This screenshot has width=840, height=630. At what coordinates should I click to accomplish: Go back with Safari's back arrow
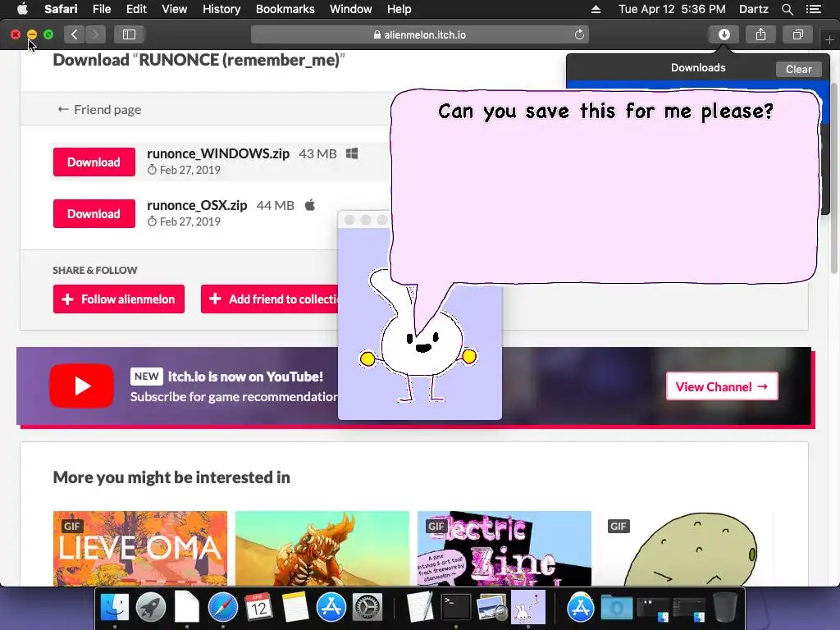tap(75, 34)
